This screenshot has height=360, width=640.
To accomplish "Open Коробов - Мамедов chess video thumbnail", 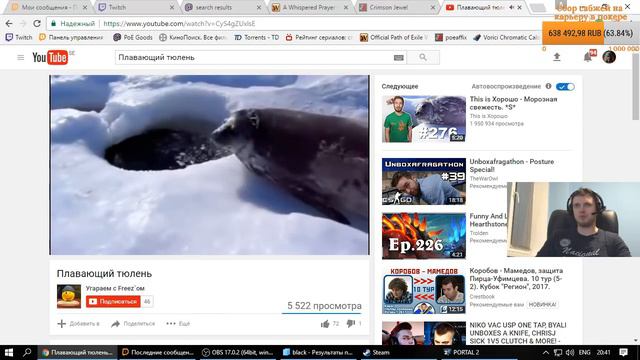I will pos(424,291).
